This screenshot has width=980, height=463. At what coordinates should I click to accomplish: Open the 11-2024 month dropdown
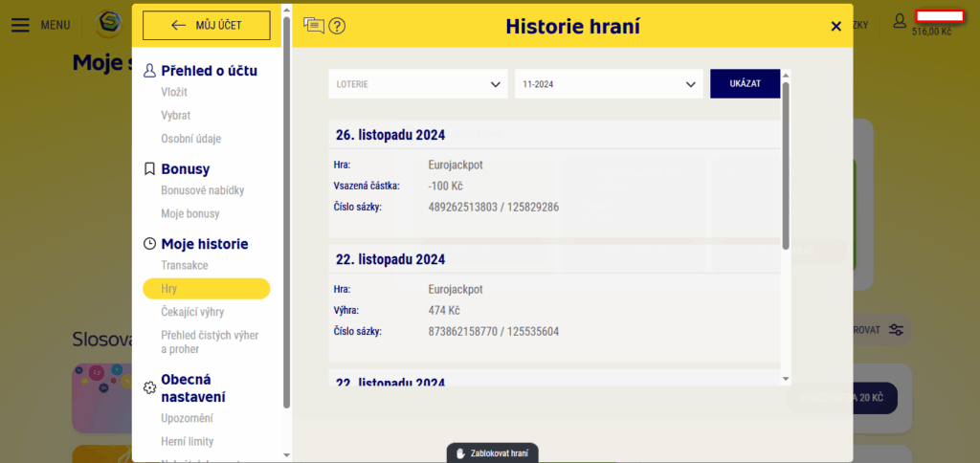tap(607, 84)
